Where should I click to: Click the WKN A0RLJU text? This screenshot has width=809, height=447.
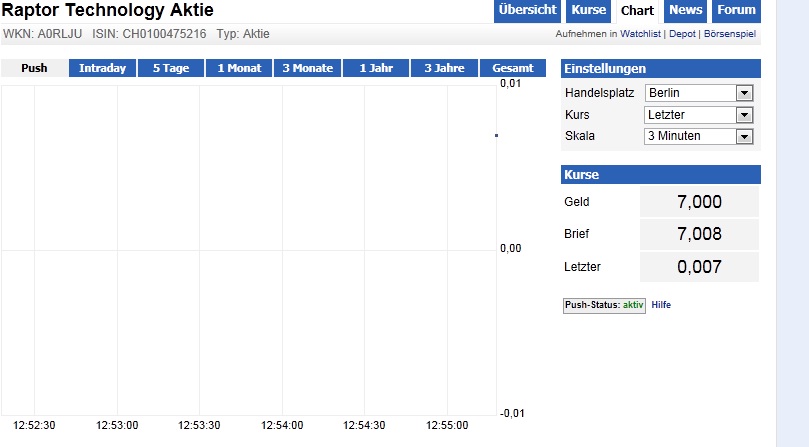(x=42, y=34)
